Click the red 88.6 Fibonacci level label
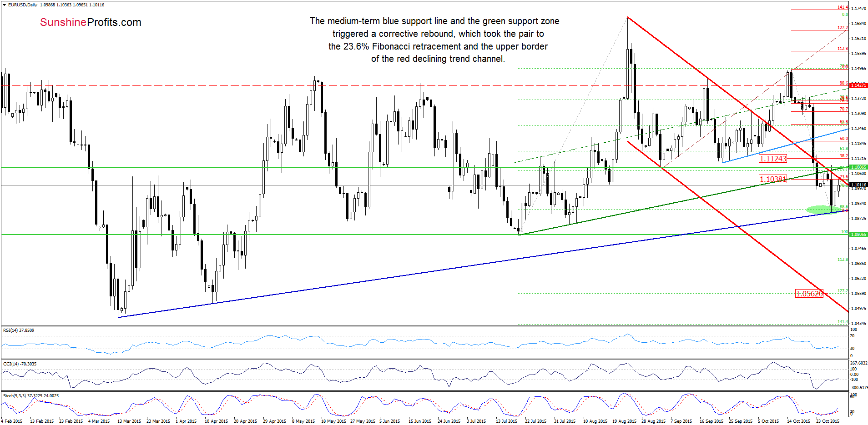This screenshot has height=425, width=868. 843,83
